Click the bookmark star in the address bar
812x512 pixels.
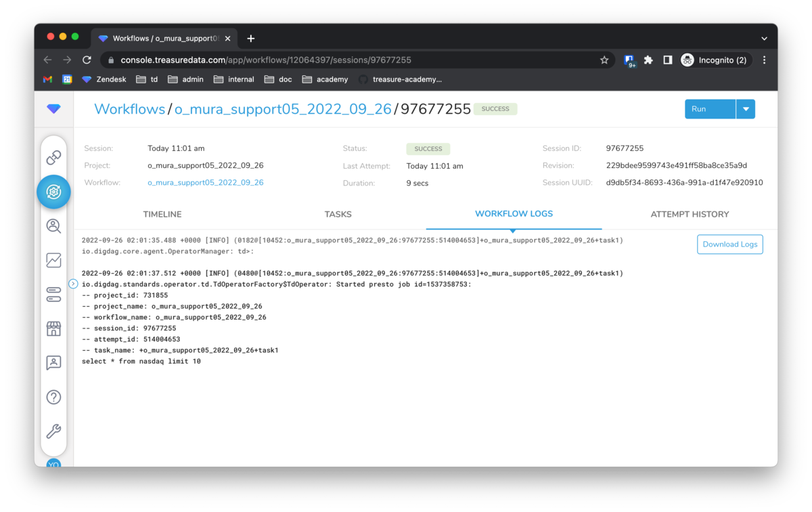604,60
